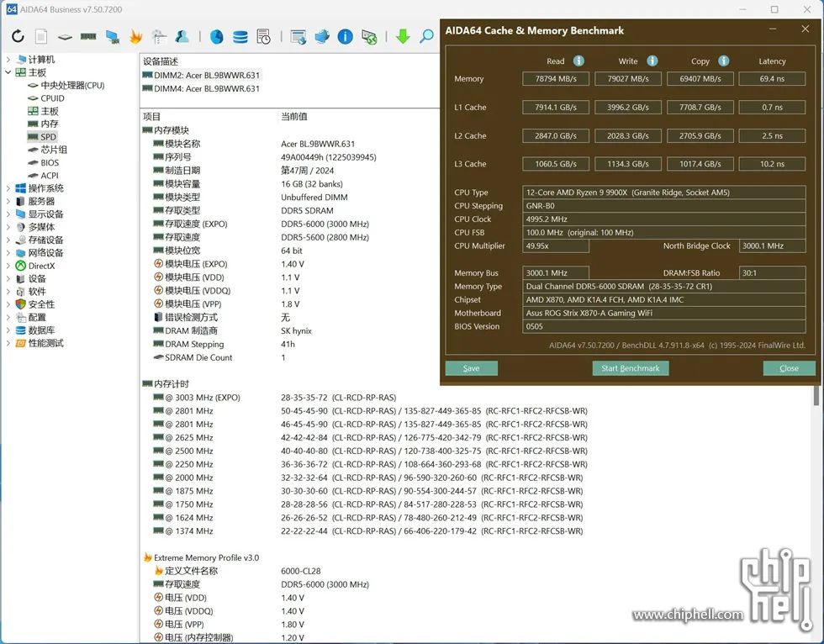Click the benchmark dialog Close button
Image resolution: width=824 pixels, height=644 pixels.
[x=789, y=368]
